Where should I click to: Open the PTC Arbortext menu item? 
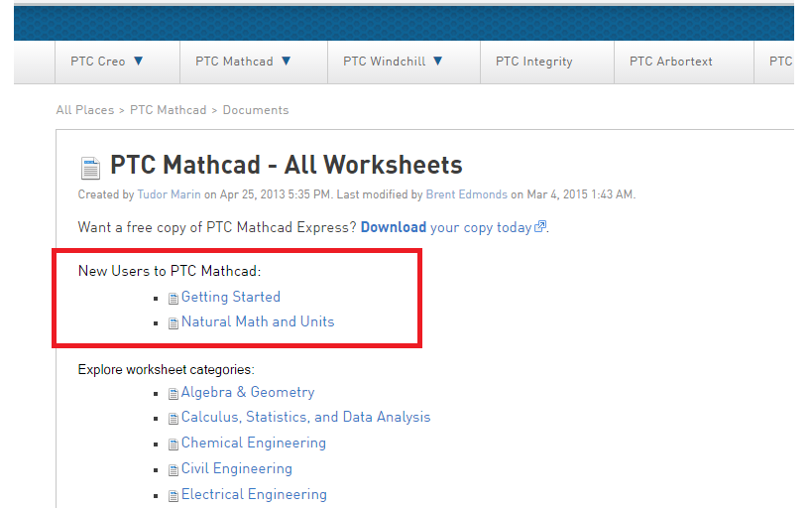coord(670,62)
